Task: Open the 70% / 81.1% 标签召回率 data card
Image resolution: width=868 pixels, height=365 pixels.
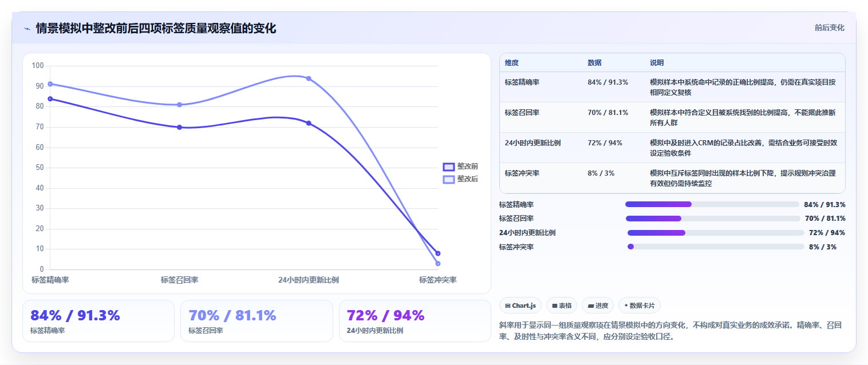Action: coord(257,321)
